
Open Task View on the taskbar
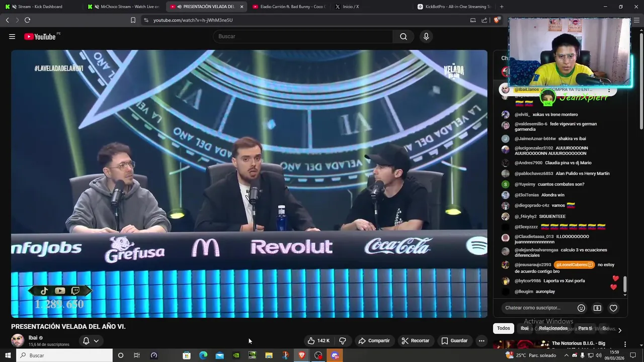[136, 355]
